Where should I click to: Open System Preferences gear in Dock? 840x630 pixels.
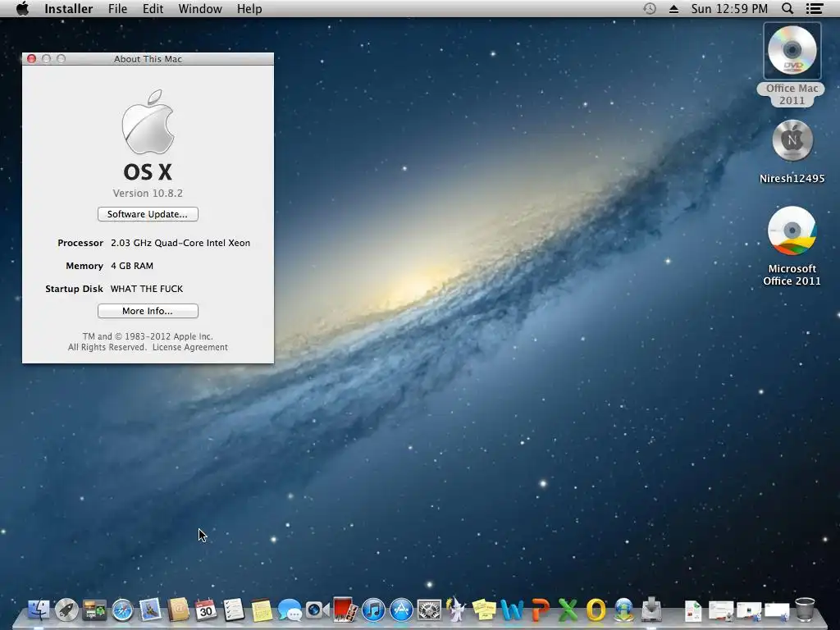point(429,609)
